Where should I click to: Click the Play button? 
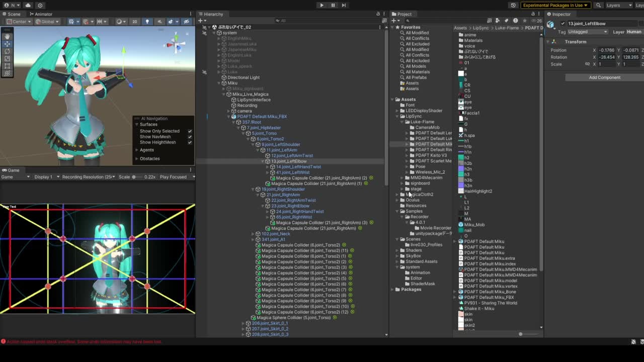(x=321, y=5)
